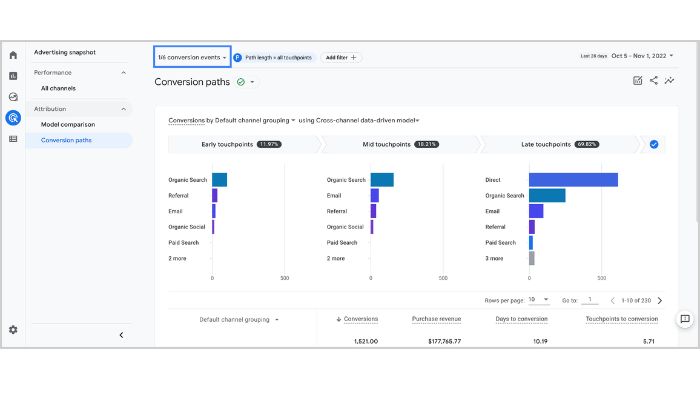Open the feedback icon at bottom right
700x400 pixels.
(x=685, y=319)
